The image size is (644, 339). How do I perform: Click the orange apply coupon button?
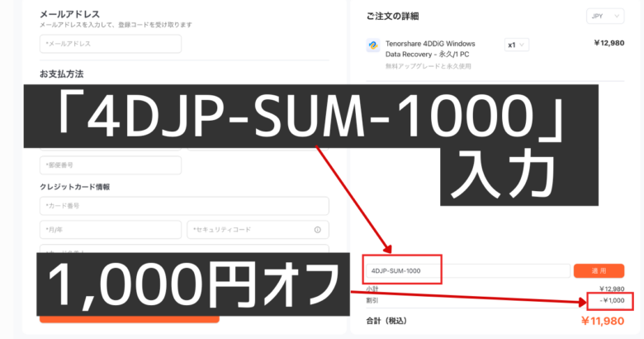599,270
